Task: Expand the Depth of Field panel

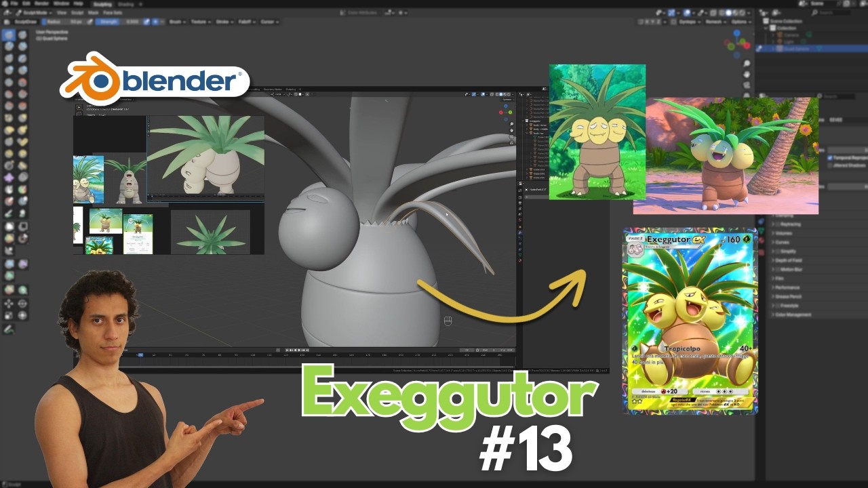Action: pos(788,260)
